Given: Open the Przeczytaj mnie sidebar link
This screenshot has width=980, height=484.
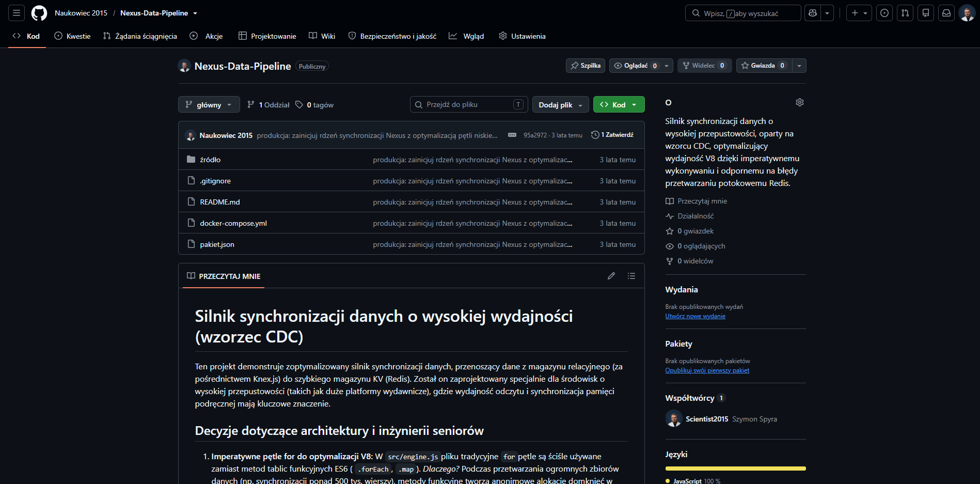Looking at the screenshot, I should pyautogui.click(x=696, y=201).
